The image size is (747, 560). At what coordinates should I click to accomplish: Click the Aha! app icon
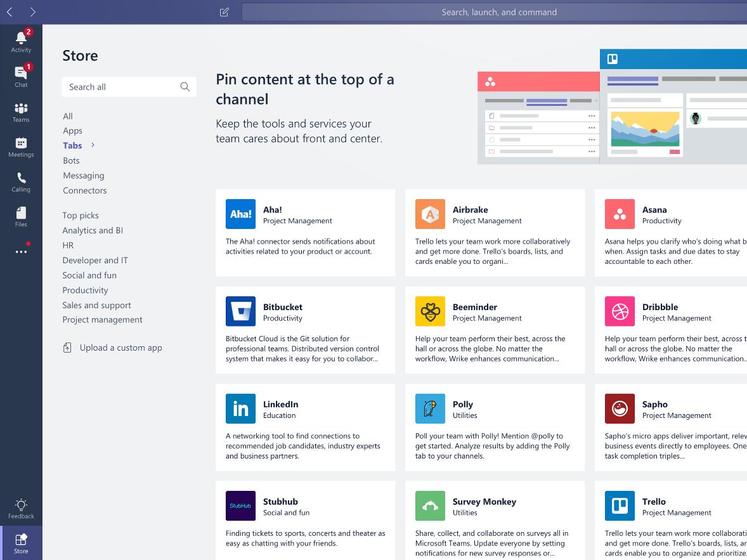(240, 214)
